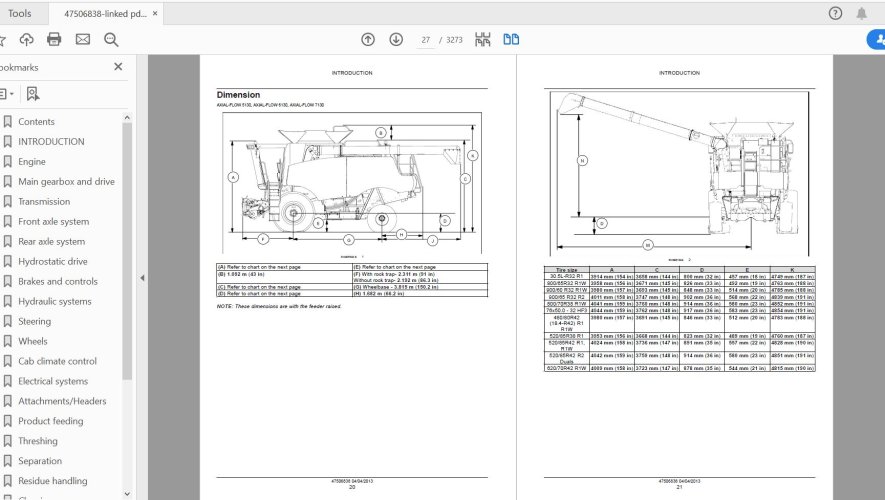Click the Wheelbase row in dimension table
Viewport: 885px width, 500px height.
pos(420,287)
